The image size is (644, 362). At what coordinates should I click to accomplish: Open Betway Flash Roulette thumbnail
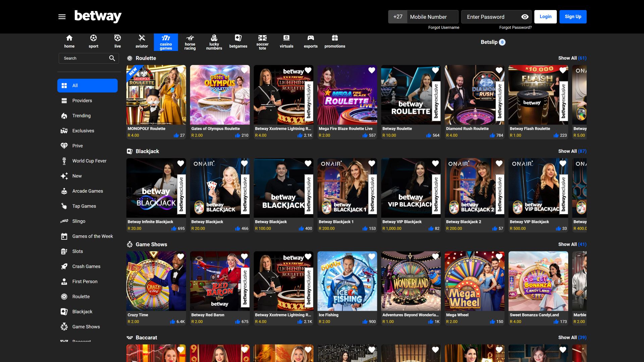(x=538, y=95)
